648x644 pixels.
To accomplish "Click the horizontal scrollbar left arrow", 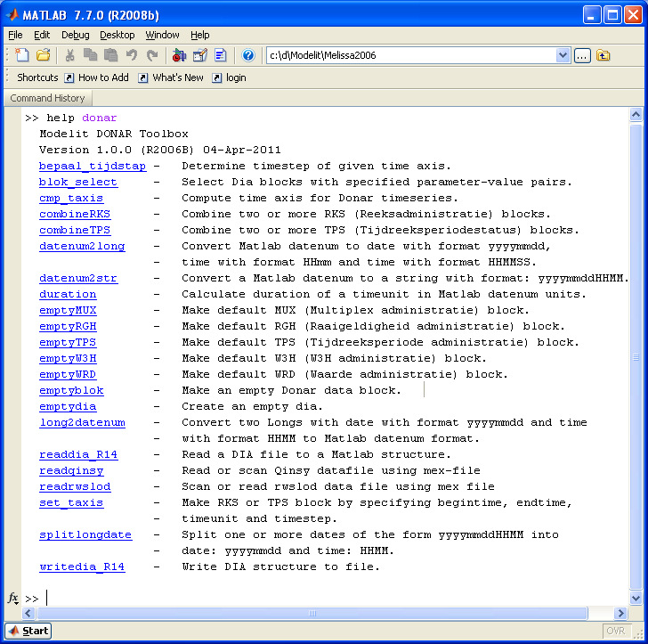I will point(28,613).
